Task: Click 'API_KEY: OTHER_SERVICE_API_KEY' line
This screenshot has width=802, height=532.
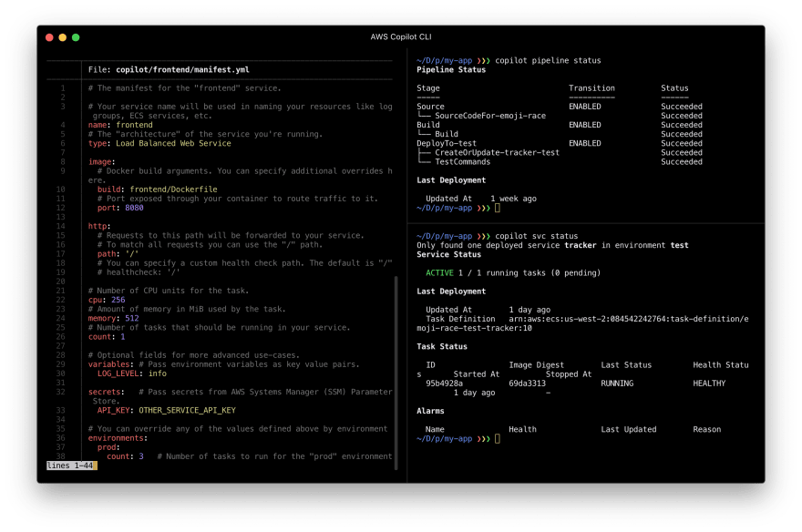Action: (x=166, y=410)
